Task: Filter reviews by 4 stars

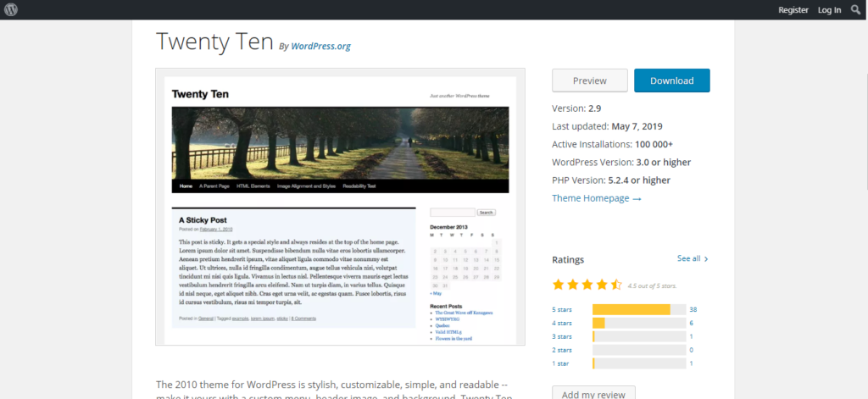Action: (x=563, y=323)
